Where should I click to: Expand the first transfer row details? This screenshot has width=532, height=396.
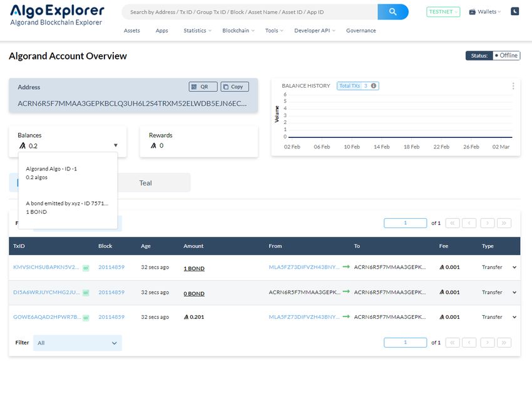(x=514, y=267)
